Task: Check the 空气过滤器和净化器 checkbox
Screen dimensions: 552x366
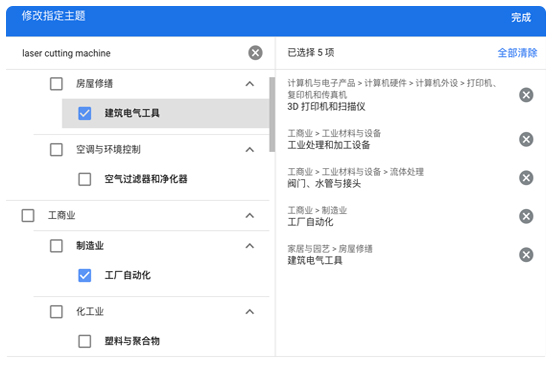Action: pos(84,179)
